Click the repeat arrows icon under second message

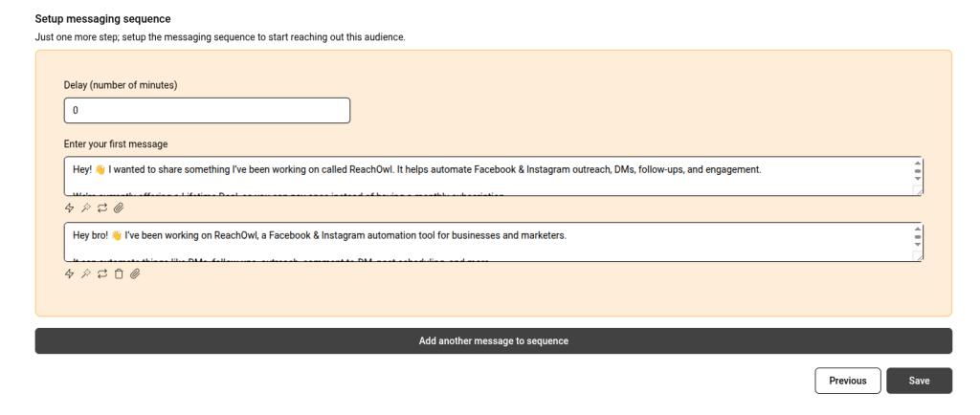102,273
